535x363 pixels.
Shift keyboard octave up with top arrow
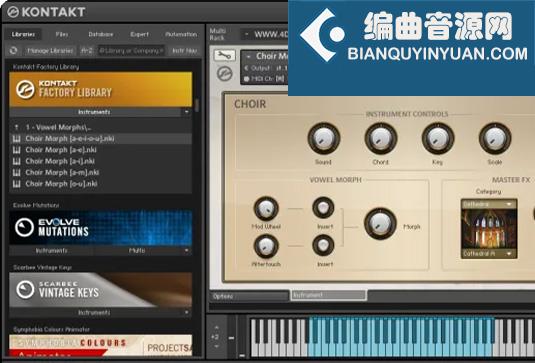[216, 327]
